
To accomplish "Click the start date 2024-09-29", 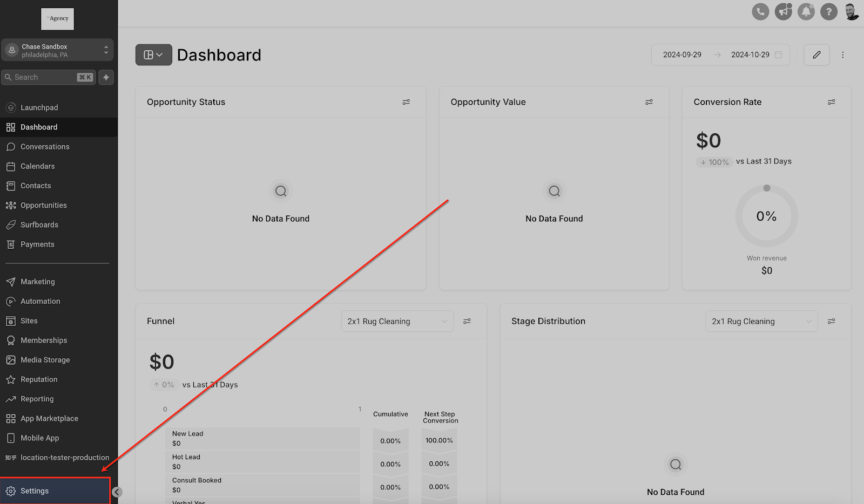I will (x=682, y=55).
